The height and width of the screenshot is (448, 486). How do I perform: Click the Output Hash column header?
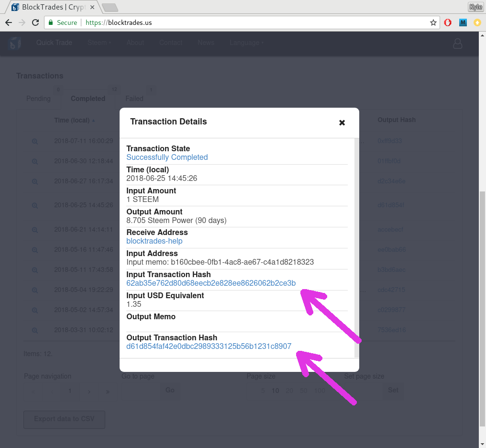coord(397,120)
